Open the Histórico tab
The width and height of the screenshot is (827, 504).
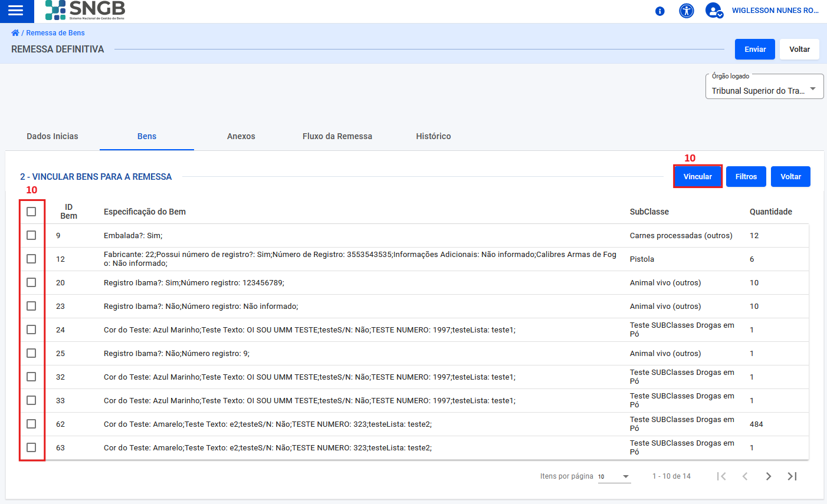[434, 136]
